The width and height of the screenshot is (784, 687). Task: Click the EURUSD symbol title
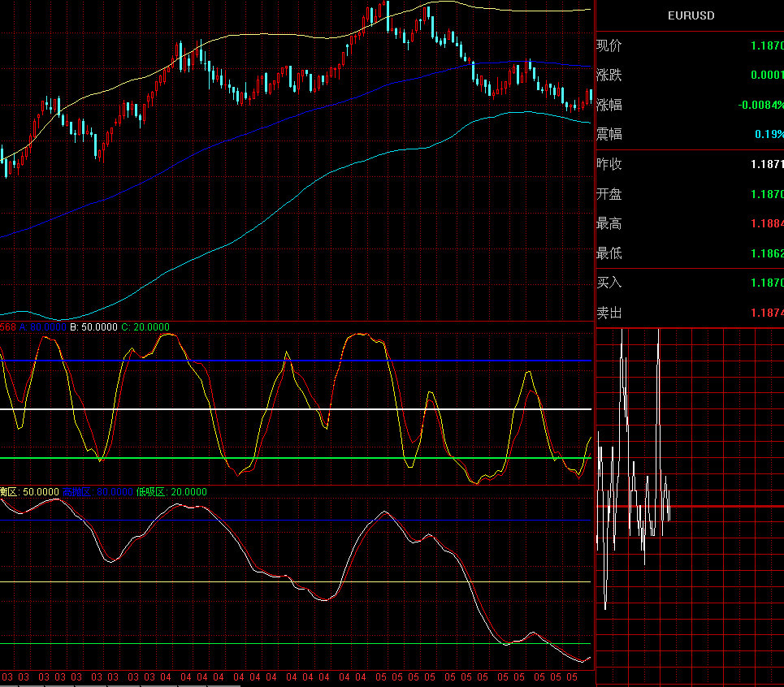[x=691, y=15]
